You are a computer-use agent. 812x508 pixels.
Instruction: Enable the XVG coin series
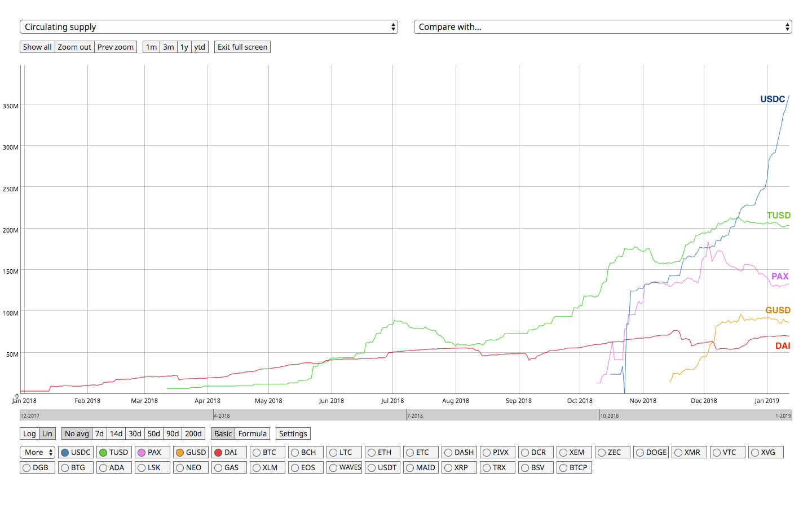click(x=766, y=453)
